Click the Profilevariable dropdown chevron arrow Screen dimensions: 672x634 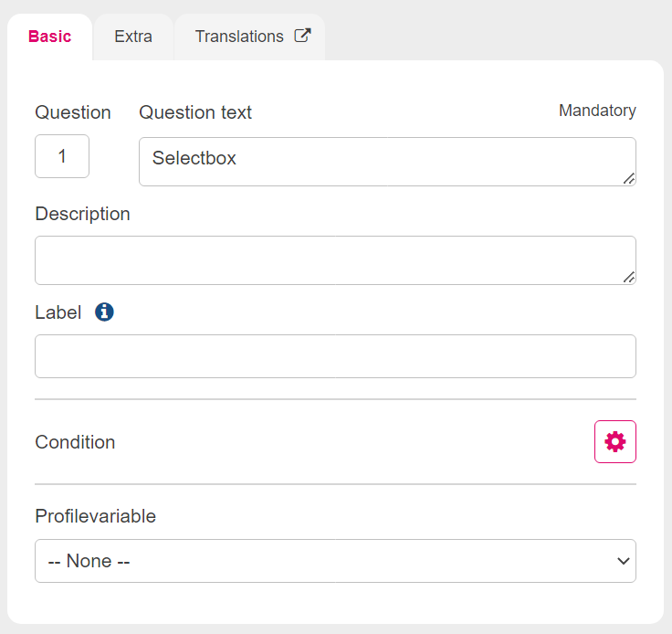pos(623,561)
